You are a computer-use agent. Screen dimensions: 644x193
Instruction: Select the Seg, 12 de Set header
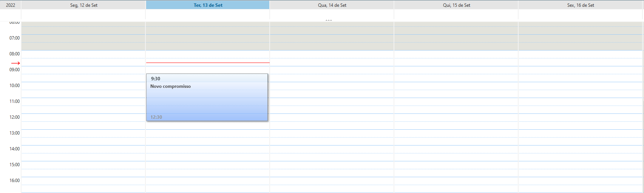[x=83, y=5]
